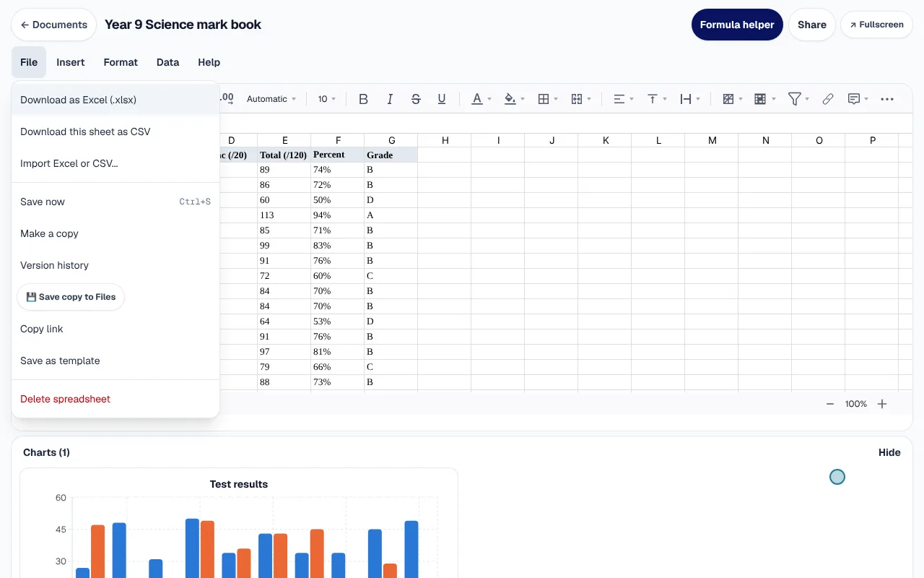
Task: Select Save as template
Action: tap(115, 361)
